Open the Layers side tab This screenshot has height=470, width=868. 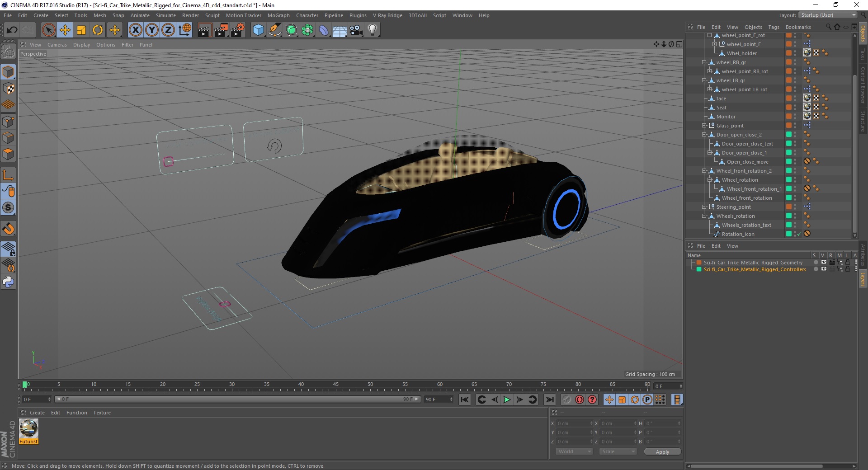(x=863, y=280)
